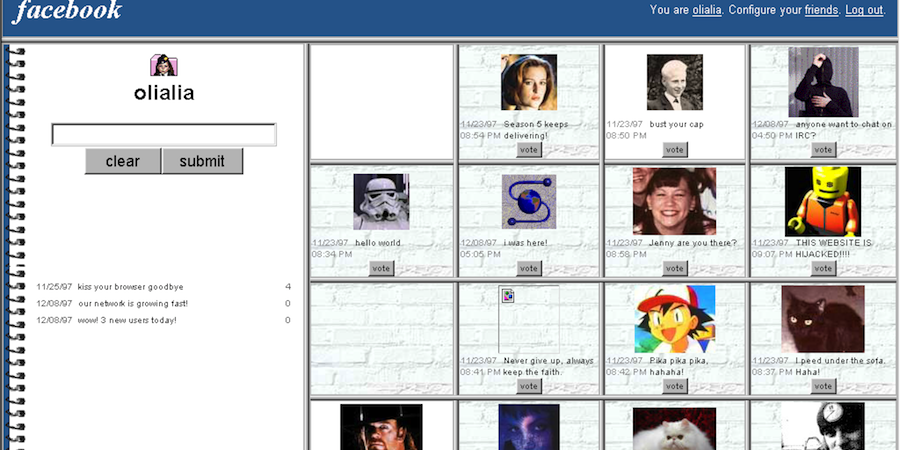The image size is (900, 450).
Task: Open the blond boy black-and-white photo
Action: tap(674, 82)
